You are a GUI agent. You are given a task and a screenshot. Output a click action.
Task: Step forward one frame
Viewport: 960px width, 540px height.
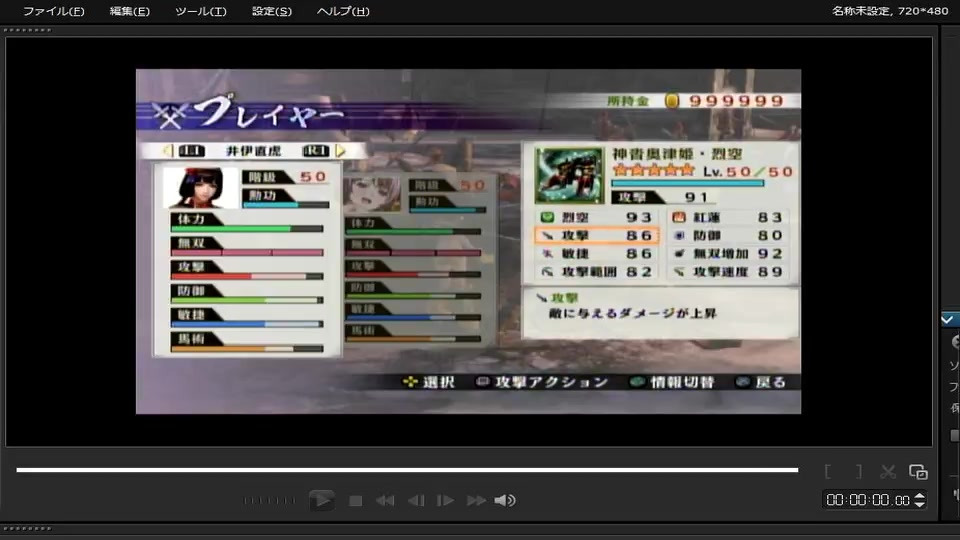[445, 501]
